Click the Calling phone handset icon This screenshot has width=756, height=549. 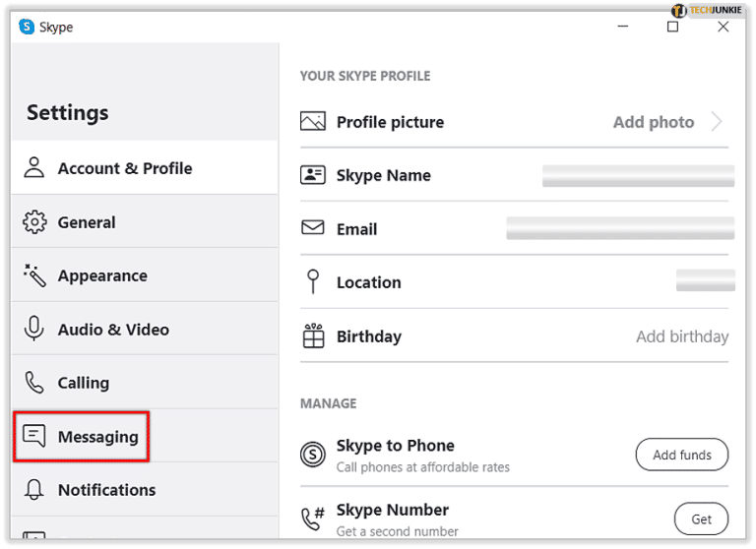pyautogui.click(x=34, y=383)
